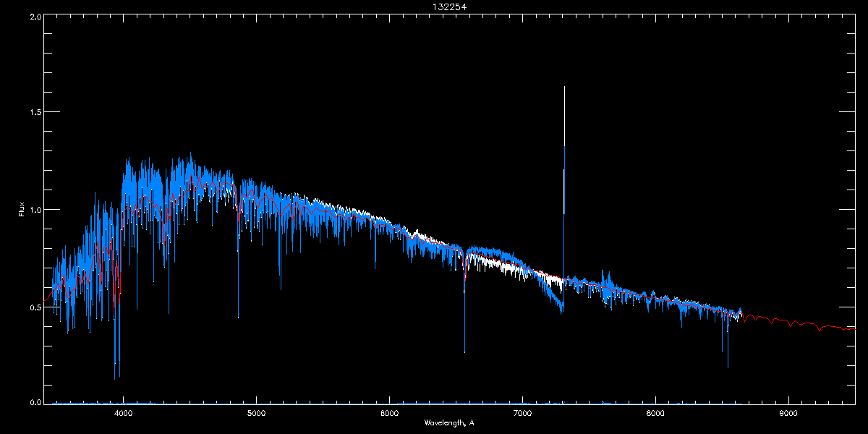This screenshot has height=434, width=868.
Task: Click the plot title 132254
Action: click(x=449, y=7)
